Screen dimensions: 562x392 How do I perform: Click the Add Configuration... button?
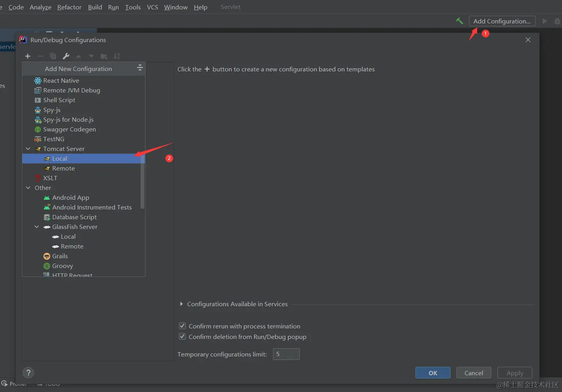[502, 21]
